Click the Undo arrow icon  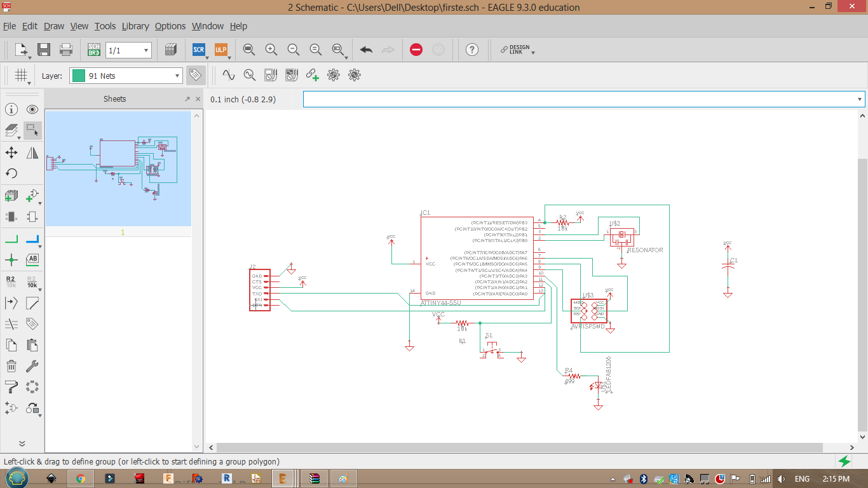(366, 50)
